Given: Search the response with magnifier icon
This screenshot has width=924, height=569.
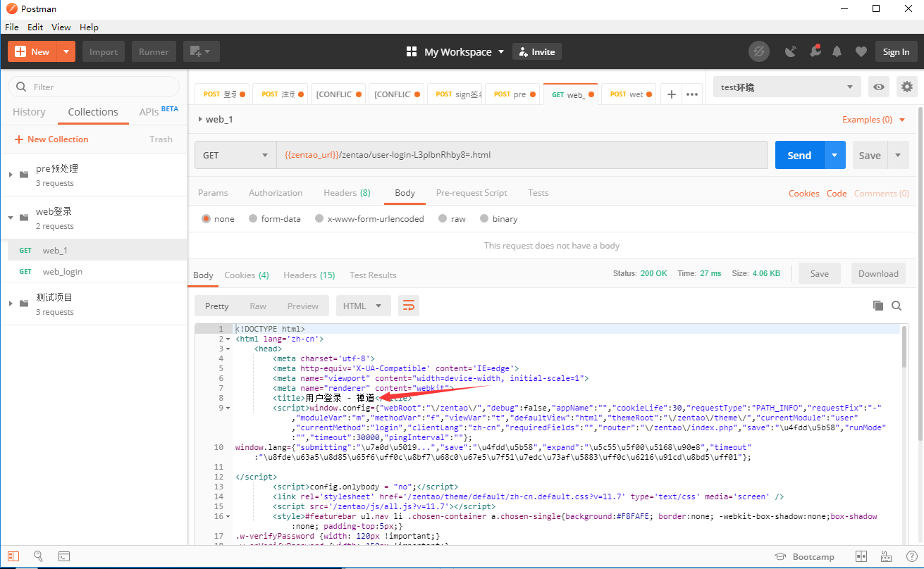Looking at the screenshot, I should (x=897, y=306).
